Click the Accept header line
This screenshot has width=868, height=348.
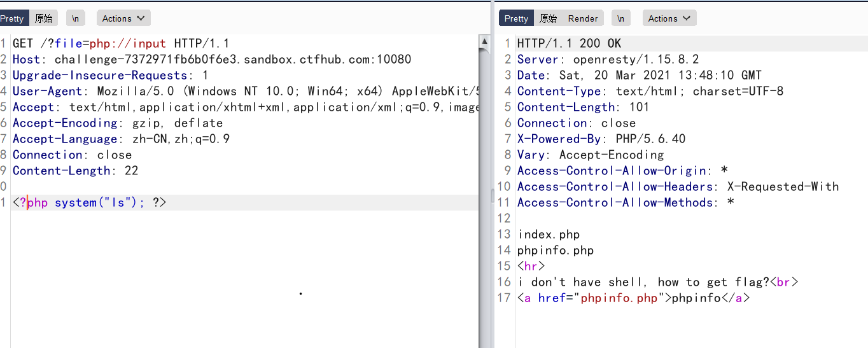[245, 107]
